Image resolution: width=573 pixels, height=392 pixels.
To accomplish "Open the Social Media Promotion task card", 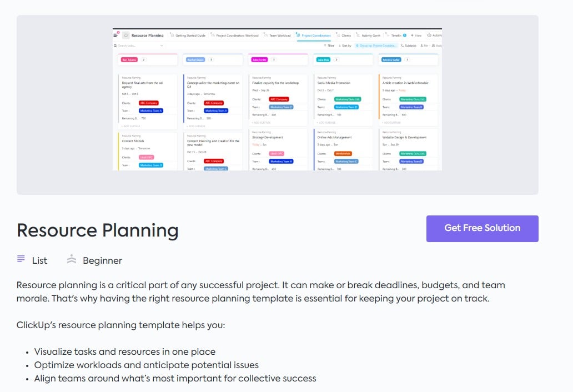I will pyautogui.click(x=333, y=83).
